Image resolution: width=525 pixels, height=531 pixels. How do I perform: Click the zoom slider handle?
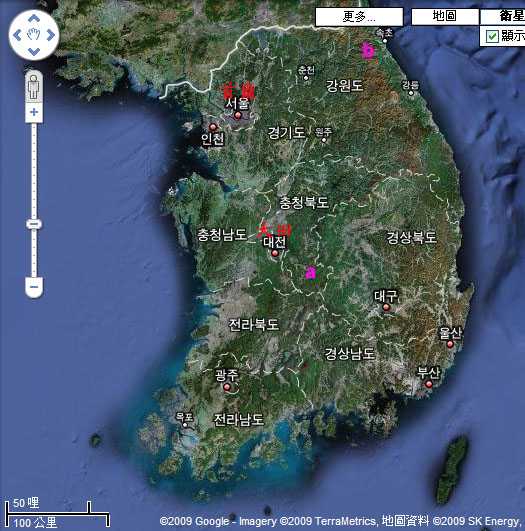tap(34, 224)
